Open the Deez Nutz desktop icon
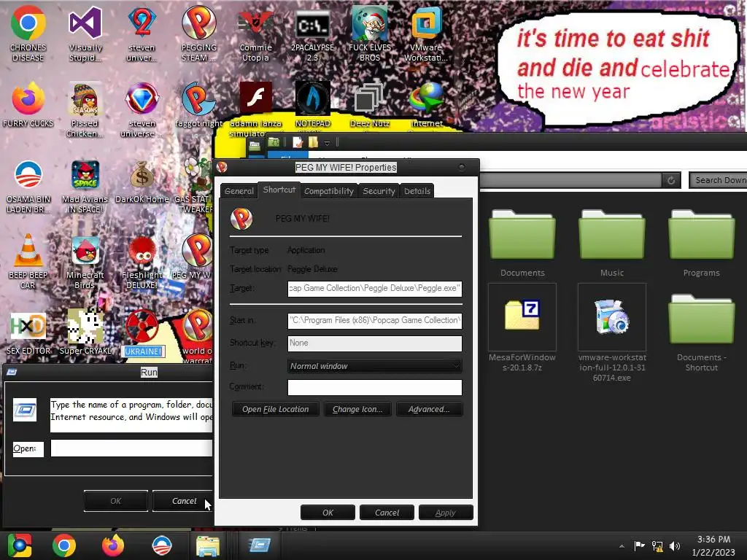The height and width of the screenshot is (560, 747). coord(370,105)
